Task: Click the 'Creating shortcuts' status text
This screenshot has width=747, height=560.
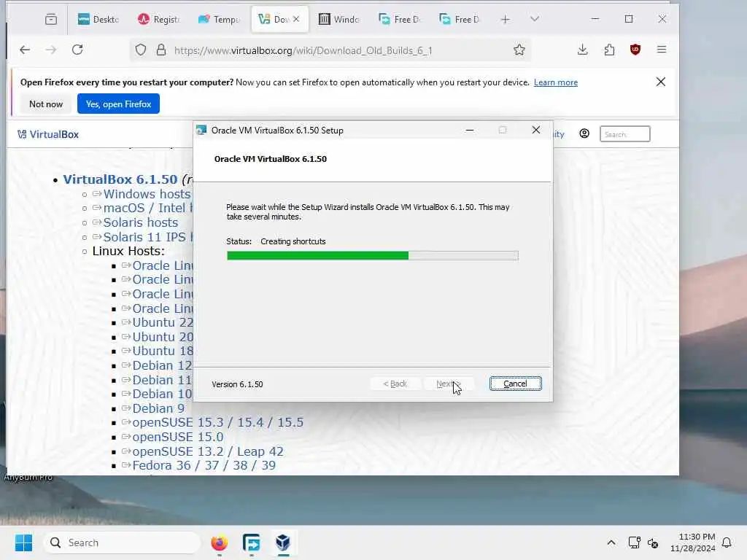Action: coord(293,241)
